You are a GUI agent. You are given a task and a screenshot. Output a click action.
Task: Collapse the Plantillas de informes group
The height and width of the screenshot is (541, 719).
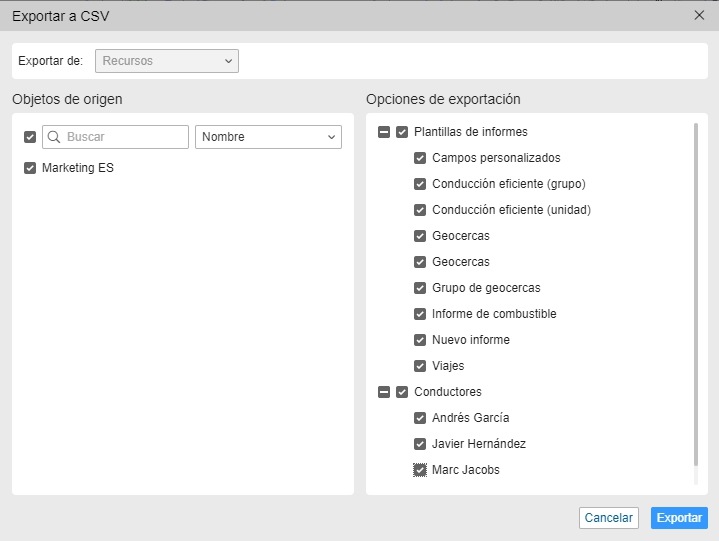pyautogui.click(x=384, y=132)
